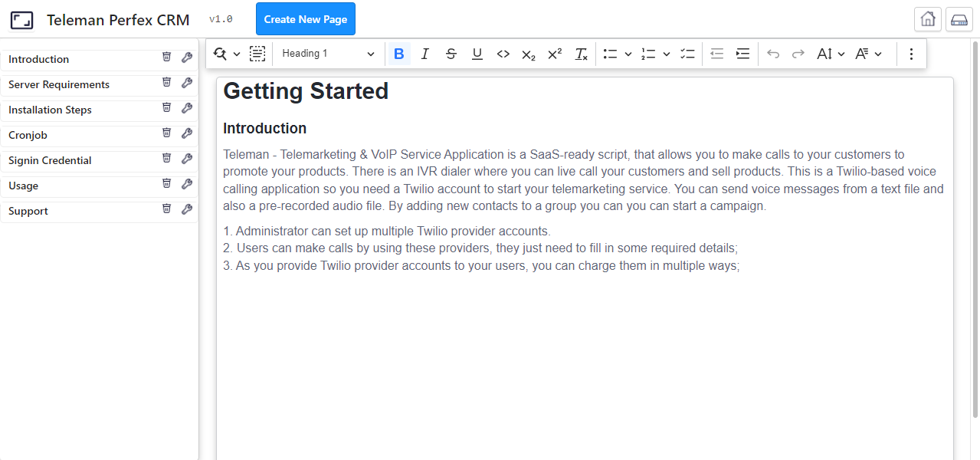The height and width of the screenshot is (460, 980).
Task: Click the remove format icon
Action: coord(582,54)
